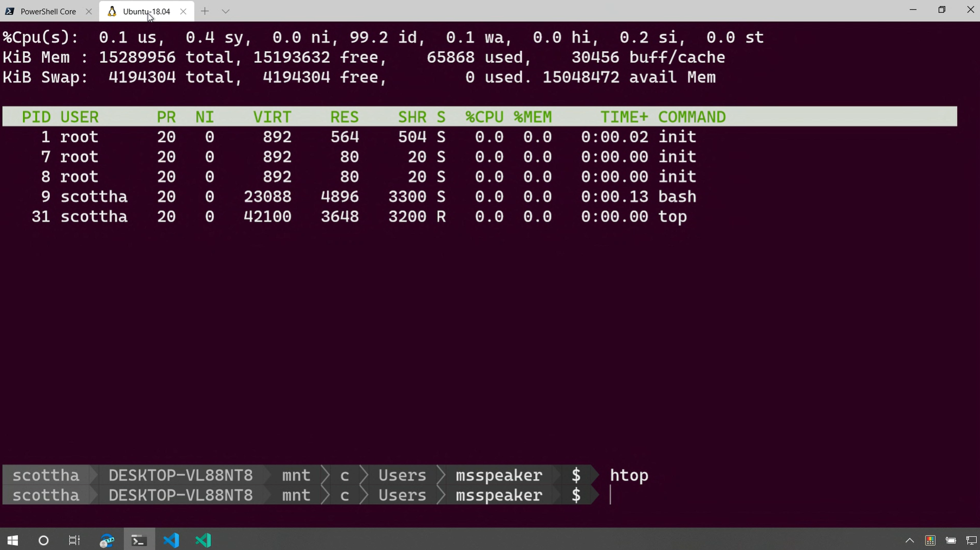Image resolution: width=980 pixels, height=550 pixels.
Task: Click the init command of PID 8
Action: 677,177
